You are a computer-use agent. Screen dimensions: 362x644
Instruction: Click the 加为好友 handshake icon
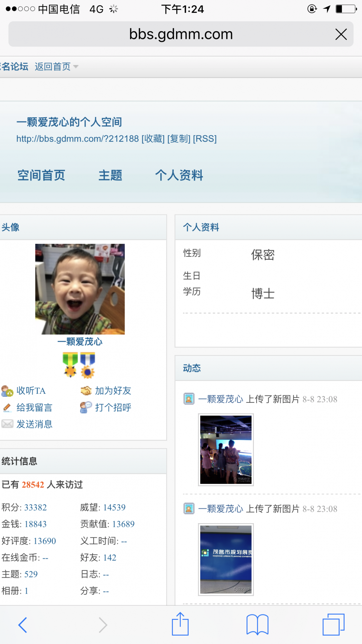[86, 391]
